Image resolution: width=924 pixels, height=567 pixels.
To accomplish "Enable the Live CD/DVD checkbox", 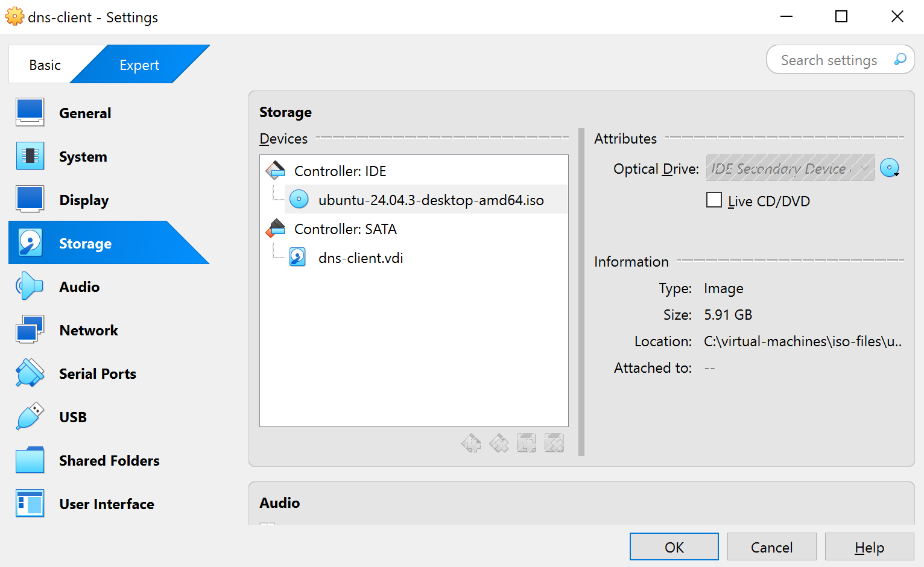I will click(x=714, y=200).
